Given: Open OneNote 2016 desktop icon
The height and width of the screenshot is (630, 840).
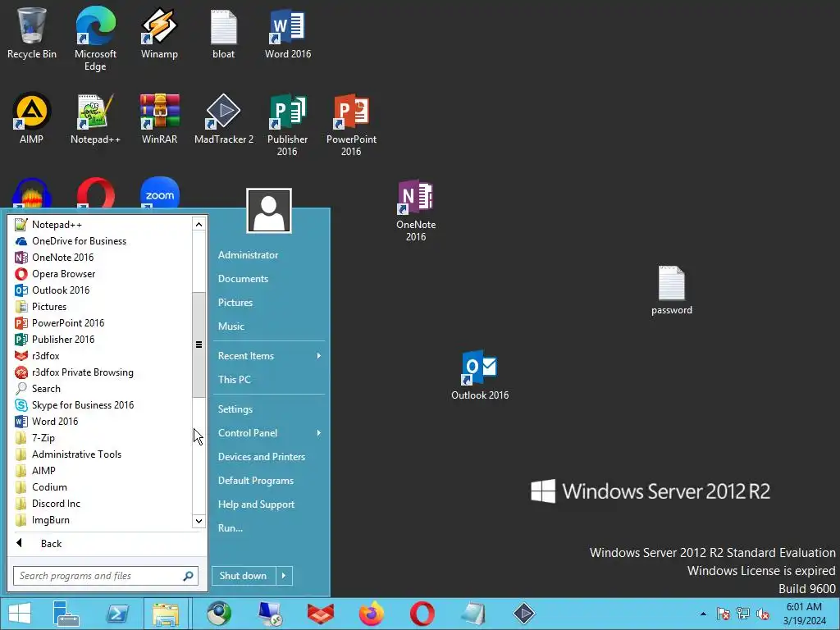Looking at the screenshot, I should pos(416,211).
